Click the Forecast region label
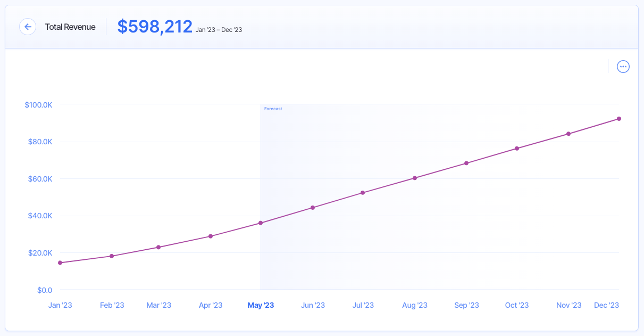 [273, 109]
